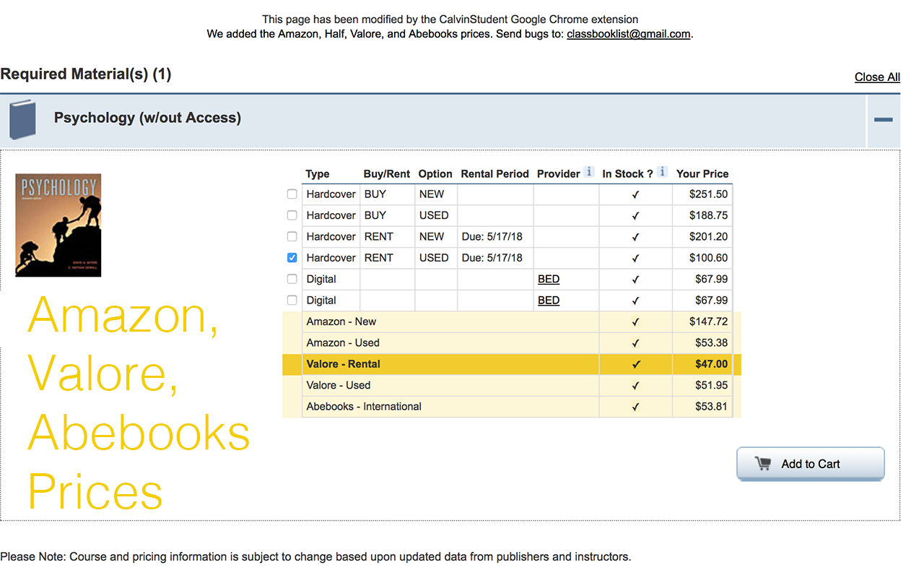
Task: Click the Option column header
Action: pos(435,173)
